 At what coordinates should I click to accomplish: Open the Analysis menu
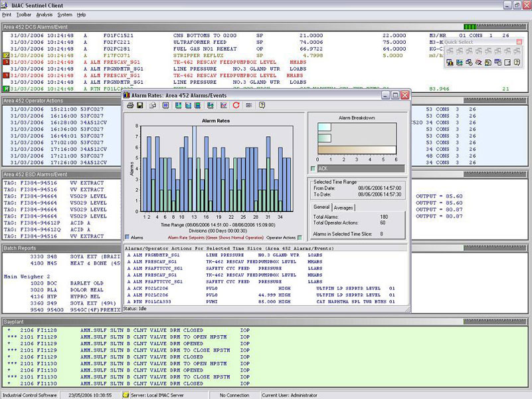click(x=44, y=14)
